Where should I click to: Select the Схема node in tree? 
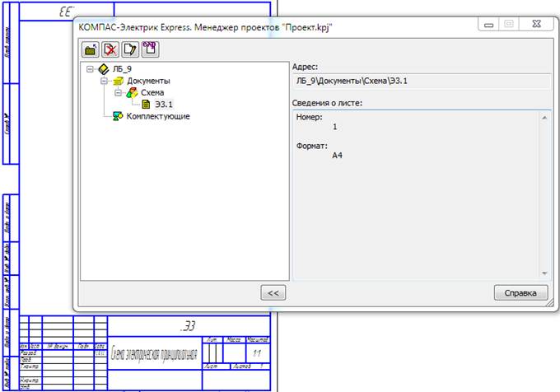(x=152, y=93)
